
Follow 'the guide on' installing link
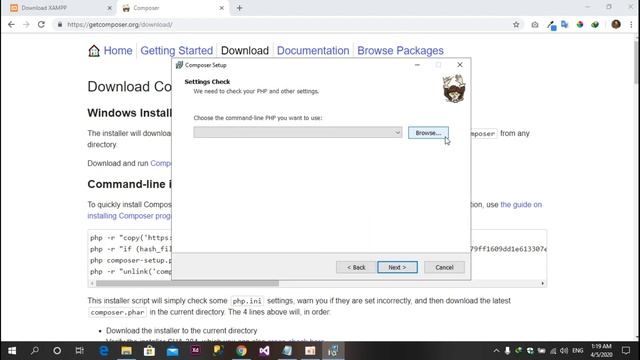(521, 204)
